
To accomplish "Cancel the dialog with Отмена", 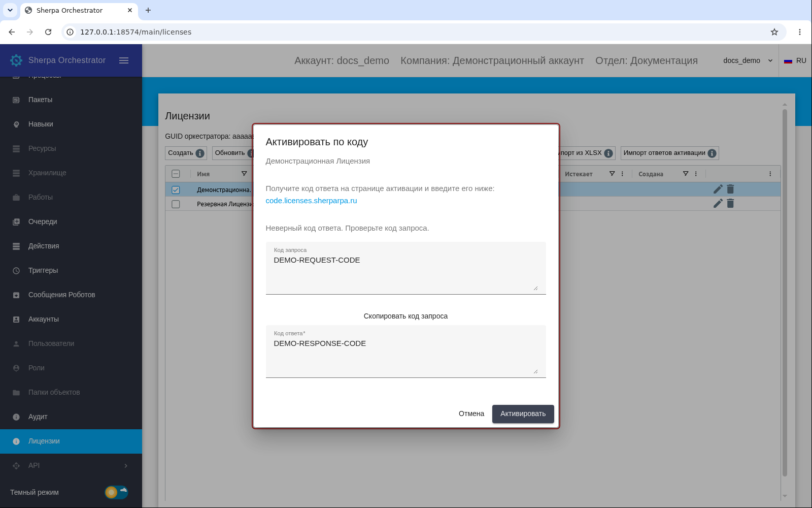I will 471,414.
